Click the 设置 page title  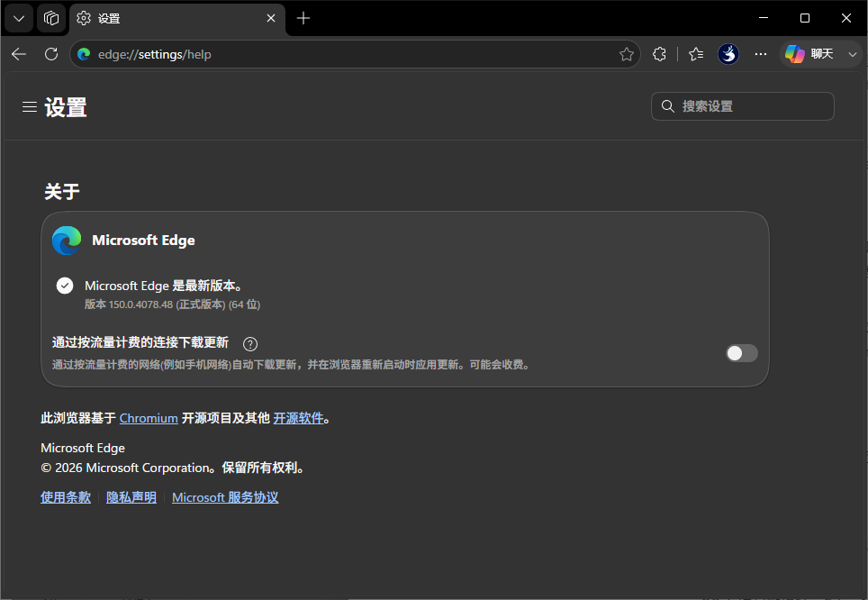tap(66, 107)
